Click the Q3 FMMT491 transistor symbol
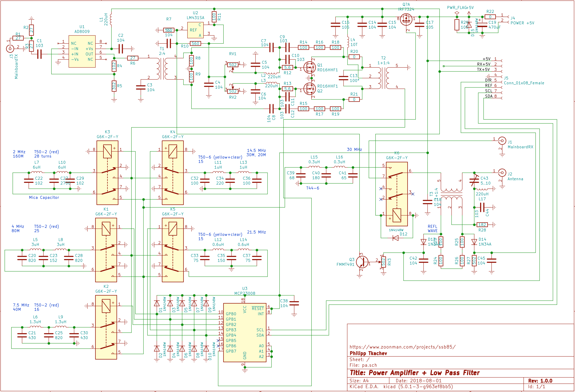This screenshot has height=392, width=575. click(x=362, y=262)
